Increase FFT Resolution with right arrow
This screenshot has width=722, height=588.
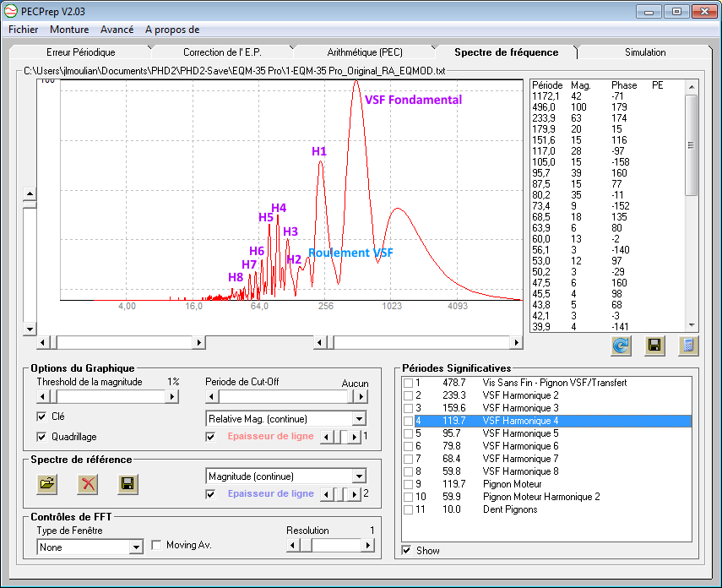pyautogui.click(x=367, y=546)
